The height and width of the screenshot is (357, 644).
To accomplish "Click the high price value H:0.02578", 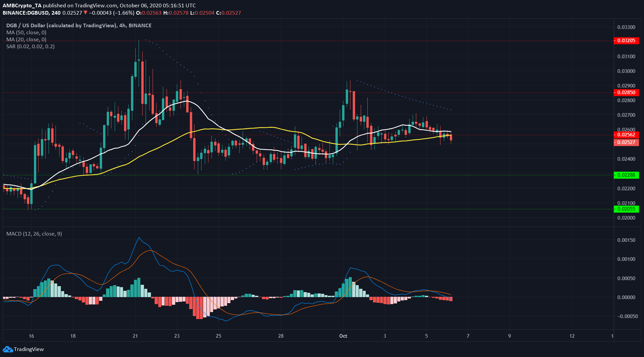I will pos(176,13).
